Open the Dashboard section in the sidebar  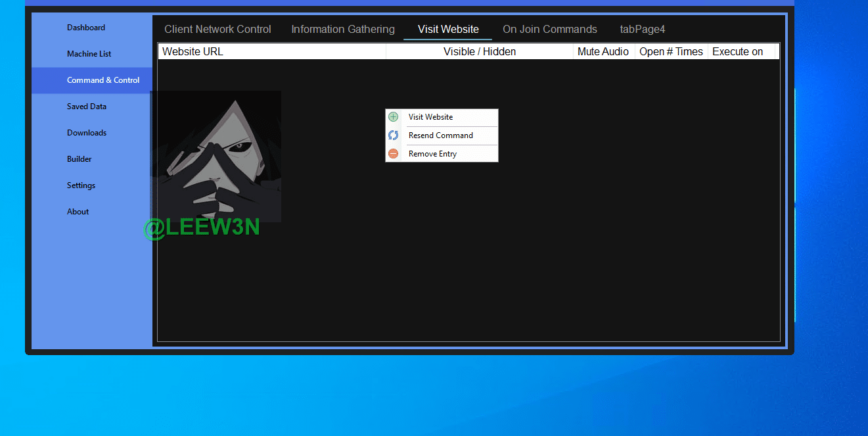(x=86, y=28)
